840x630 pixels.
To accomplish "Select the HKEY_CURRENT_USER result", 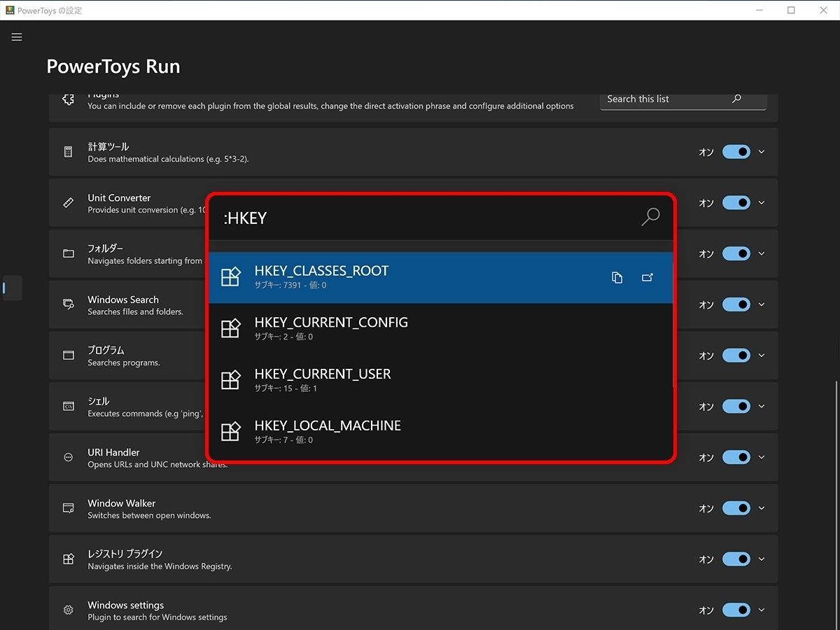I will (440, 380).
